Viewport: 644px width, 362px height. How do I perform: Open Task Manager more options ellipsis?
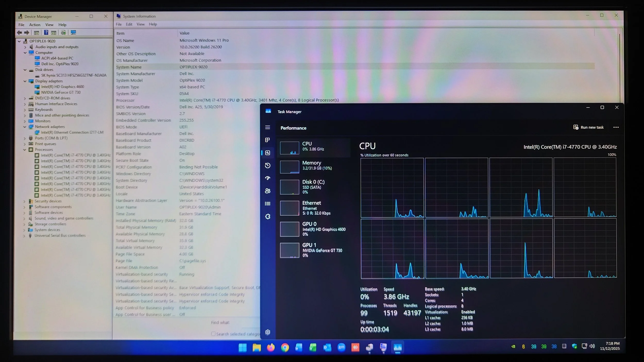(616, 127)
